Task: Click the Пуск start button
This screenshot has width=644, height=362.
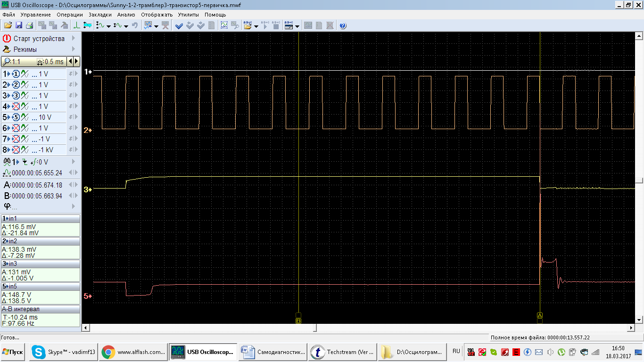Action: (13, 352)
